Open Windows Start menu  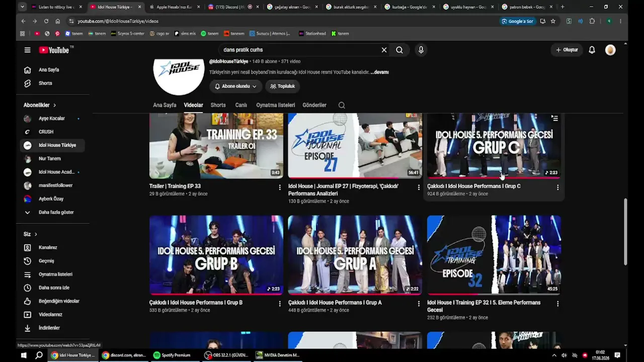click(x=23, y=355)
